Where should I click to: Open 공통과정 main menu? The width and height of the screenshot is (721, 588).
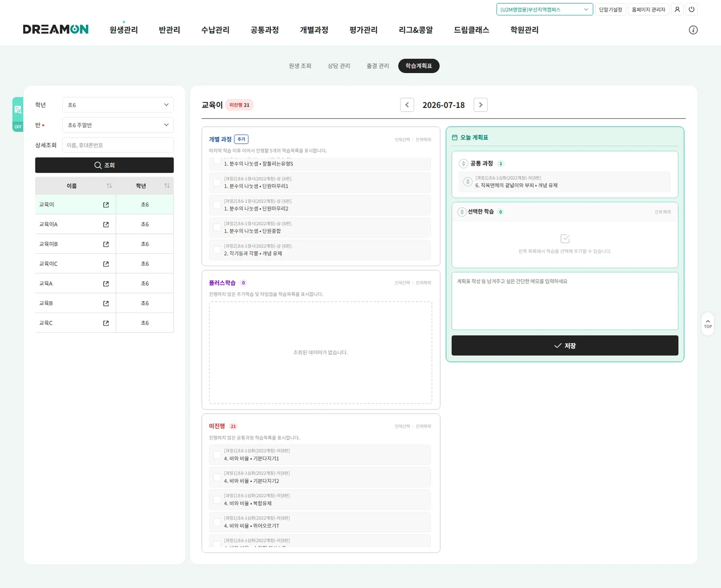point(265,30)
